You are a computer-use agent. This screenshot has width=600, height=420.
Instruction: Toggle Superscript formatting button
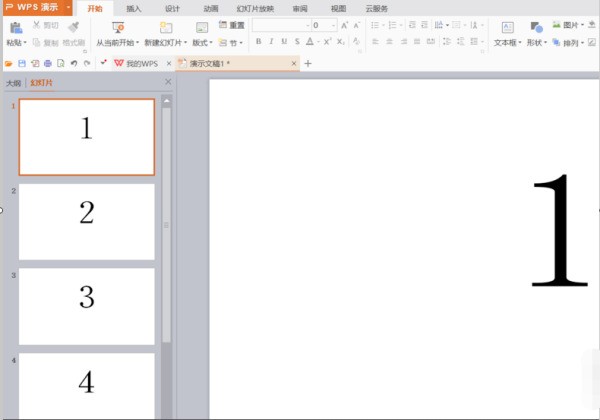[327, 42]
